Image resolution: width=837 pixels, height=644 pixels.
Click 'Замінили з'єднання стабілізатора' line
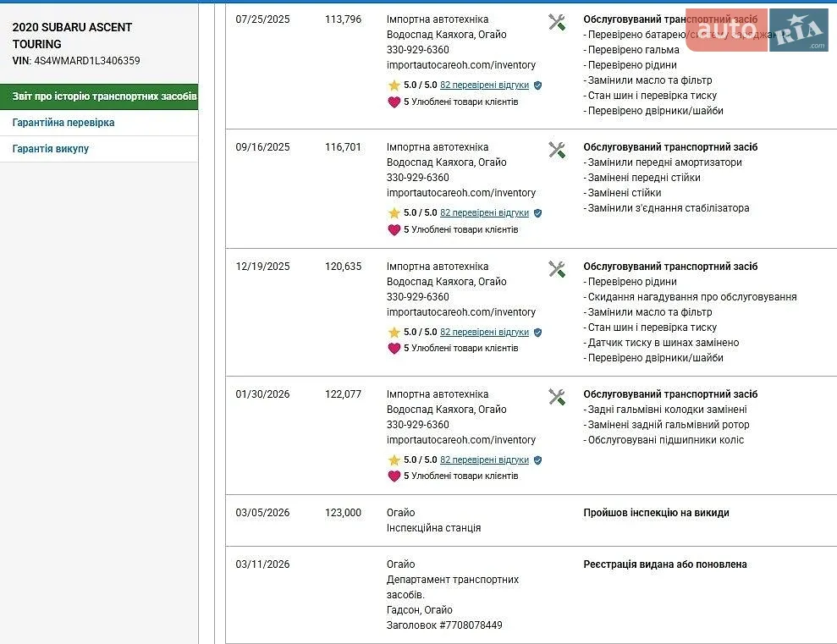pyautogui.click(x=666, y=208)
